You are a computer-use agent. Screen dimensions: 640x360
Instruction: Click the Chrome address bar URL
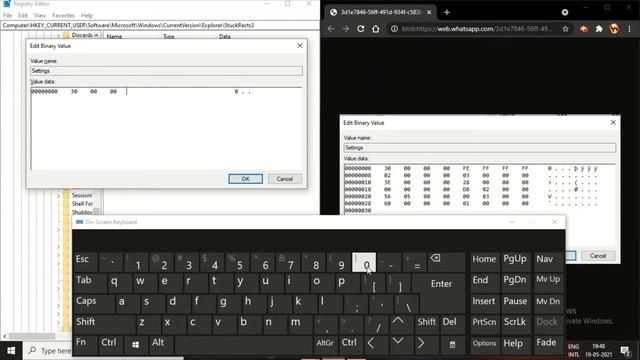(x=477, y=29)
